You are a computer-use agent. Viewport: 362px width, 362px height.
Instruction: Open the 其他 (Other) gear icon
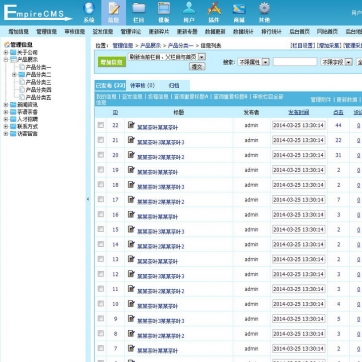[x=264, y=12]
